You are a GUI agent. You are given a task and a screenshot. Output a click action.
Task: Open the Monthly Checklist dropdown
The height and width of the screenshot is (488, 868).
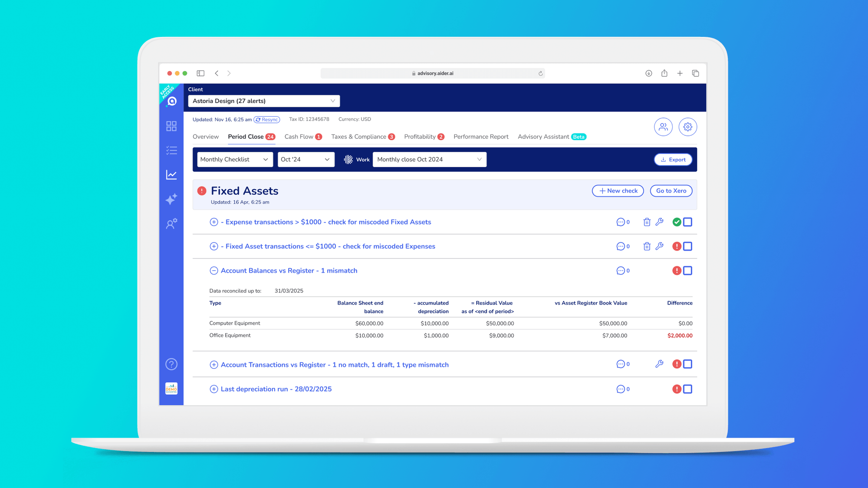pos(235,160)
